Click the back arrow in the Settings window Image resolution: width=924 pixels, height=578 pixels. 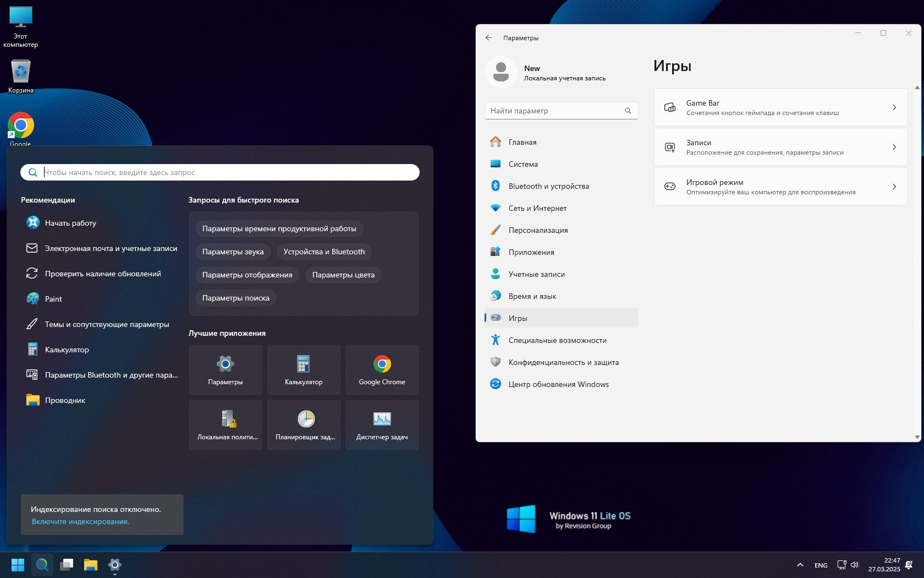[489, 37]
